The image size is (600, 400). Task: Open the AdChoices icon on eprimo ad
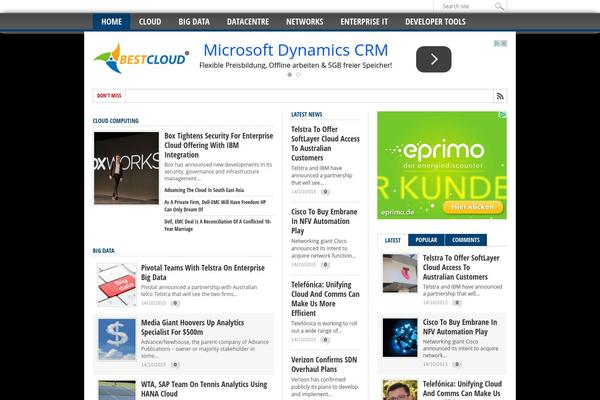coord(503,114)
